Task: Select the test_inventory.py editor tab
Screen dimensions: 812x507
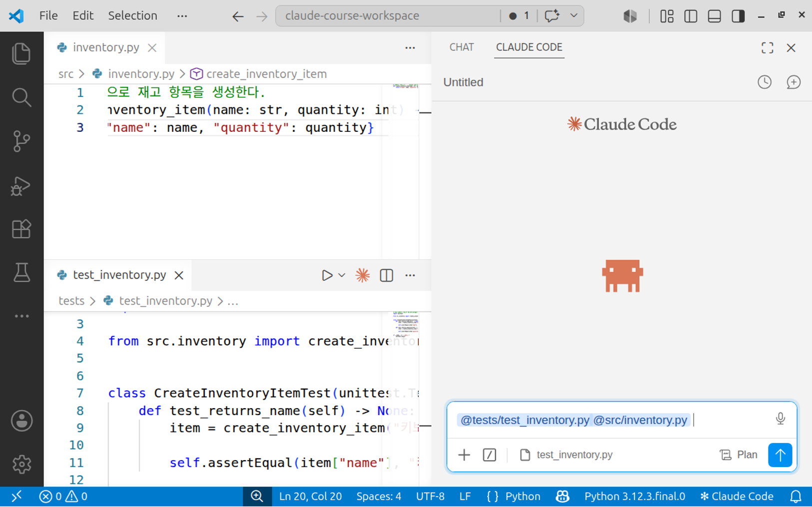Action: pos(119,275)
